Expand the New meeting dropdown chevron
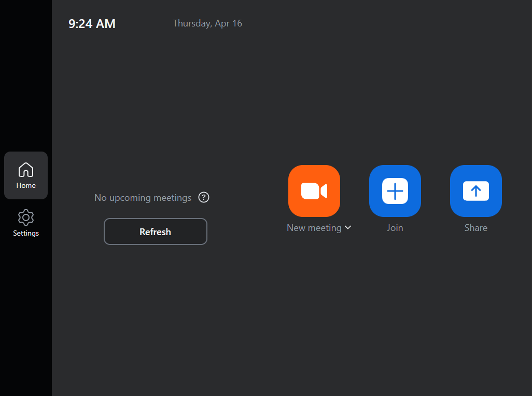The width and height of the screenshot is (532, 396). (348, 227)
